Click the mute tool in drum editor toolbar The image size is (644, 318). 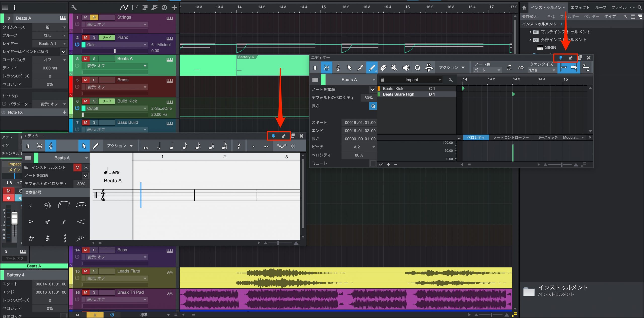click(394, 68)
